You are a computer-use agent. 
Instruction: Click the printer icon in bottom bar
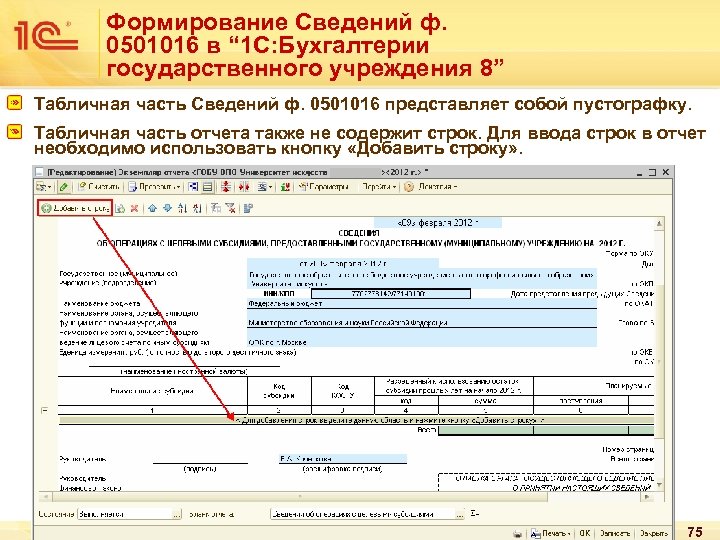(x=518, y=534)
